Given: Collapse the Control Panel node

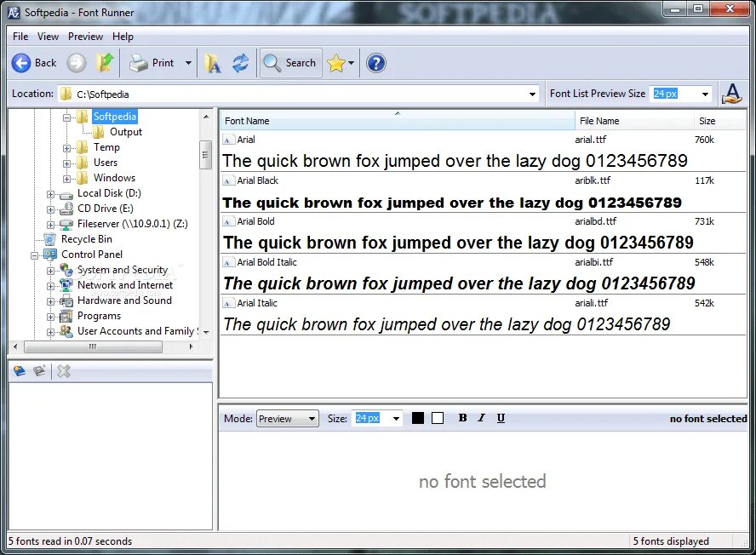Looking at the screenshot, I should [34, 255].
